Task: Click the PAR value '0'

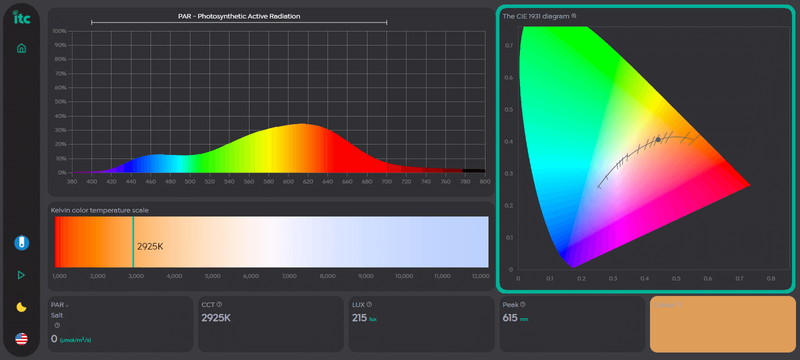Action: 54,339
